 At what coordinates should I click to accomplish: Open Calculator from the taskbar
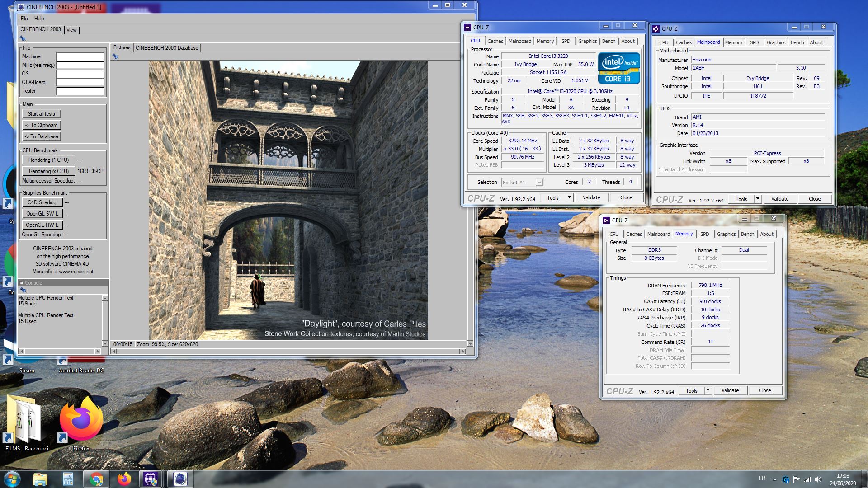click(x=68, y=479)
